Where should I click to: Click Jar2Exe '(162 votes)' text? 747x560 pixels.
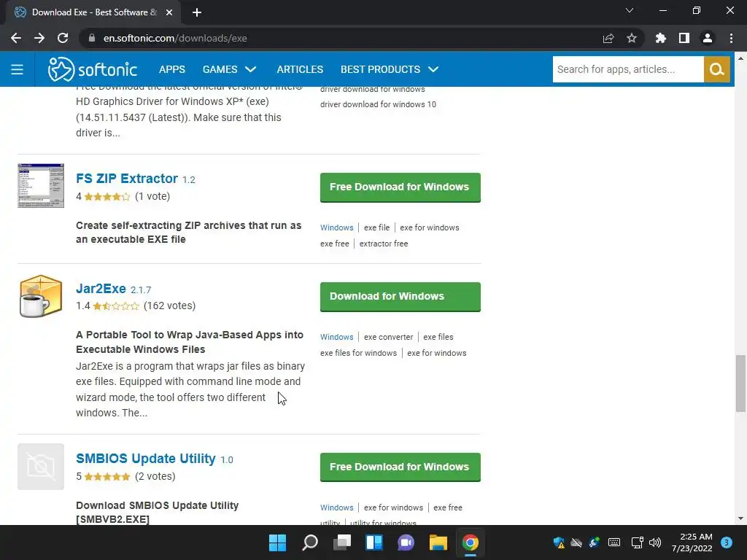[169, 306]
